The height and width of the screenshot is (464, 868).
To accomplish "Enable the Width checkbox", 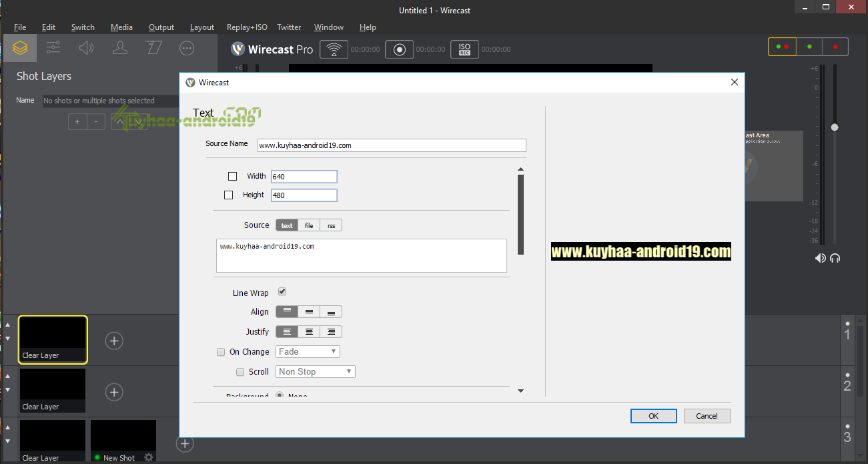I will (x=233, y=177).
